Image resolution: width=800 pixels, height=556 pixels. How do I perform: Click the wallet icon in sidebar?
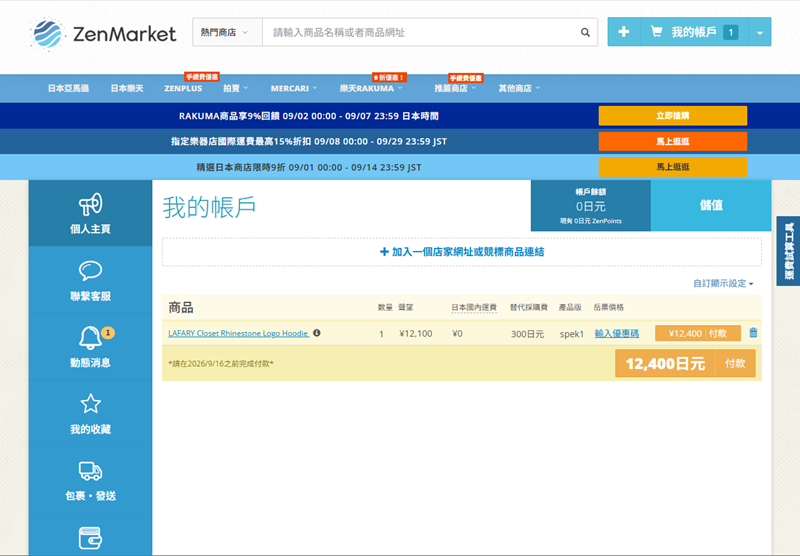pyautogui.click(x=90, y=538)
